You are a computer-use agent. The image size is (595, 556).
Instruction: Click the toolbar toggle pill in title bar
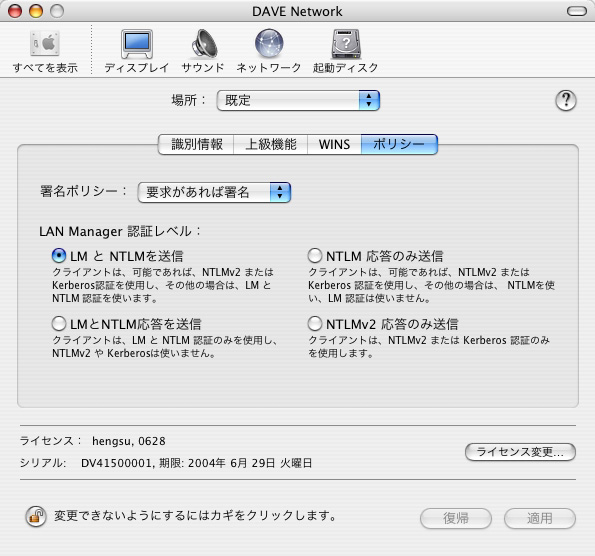577,11
